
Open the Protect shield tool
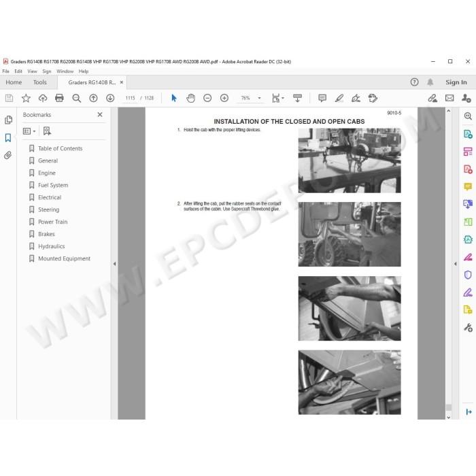click(x=468, y=275)
